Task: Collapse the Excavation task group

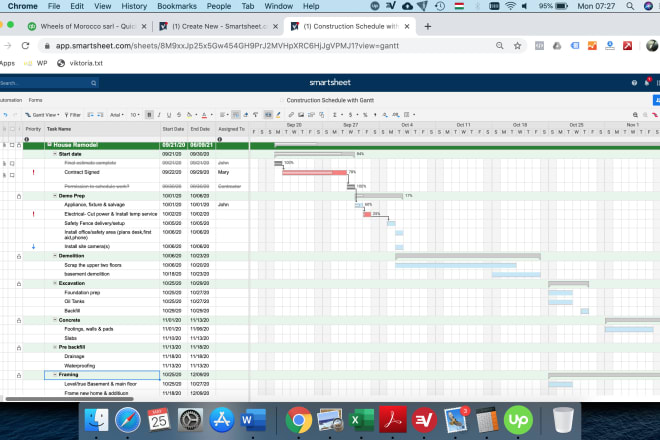Action: pos(55,283)
